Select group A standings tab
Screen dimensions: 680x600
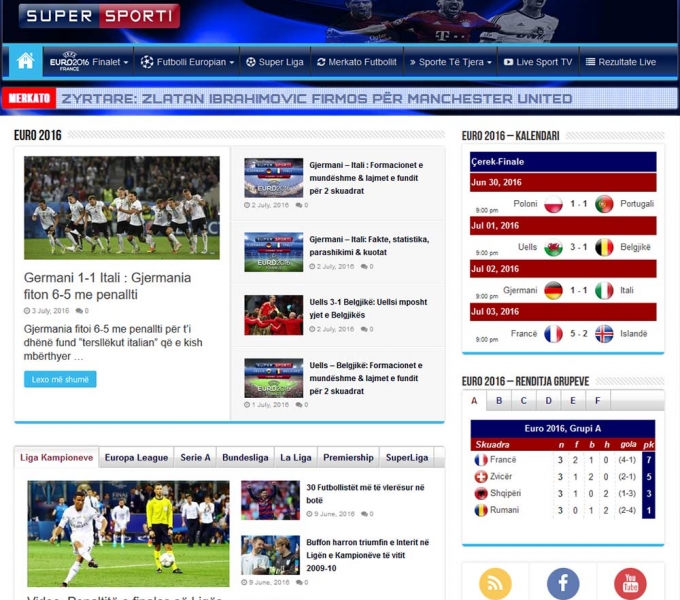coord(474,401)
